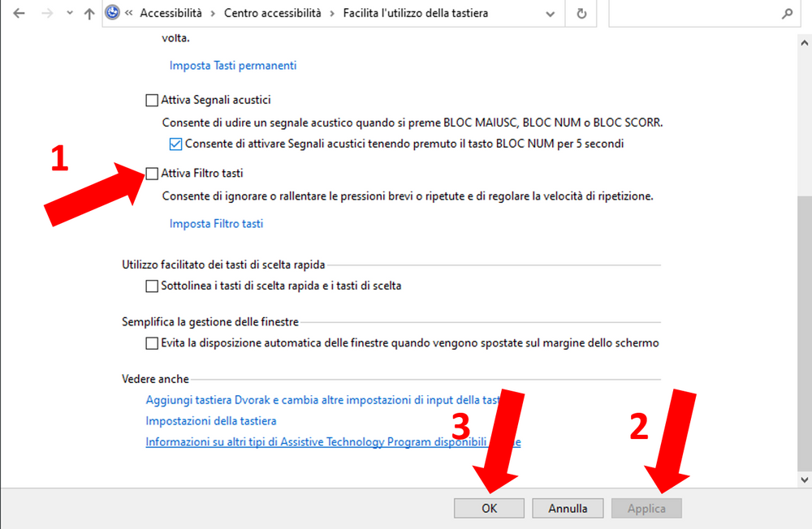The height and width of the screenshot is (529, 812).
Task: Click the Back navigation arrow
Action: 19,14
